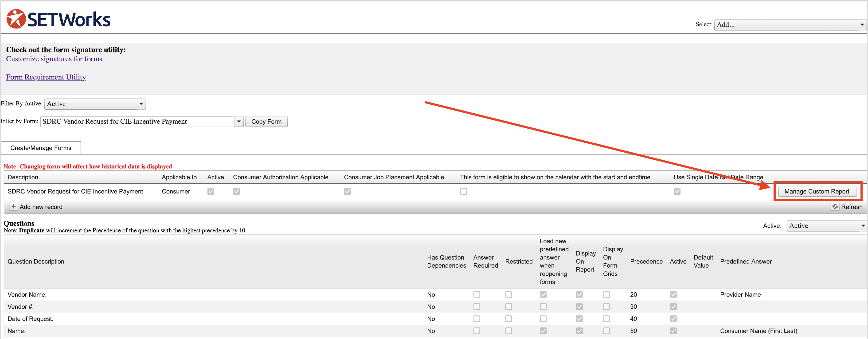Toggle Consumer Job Placement Applicable checkbox
This screenshot has width=868, height=339.
pos(347,191)
